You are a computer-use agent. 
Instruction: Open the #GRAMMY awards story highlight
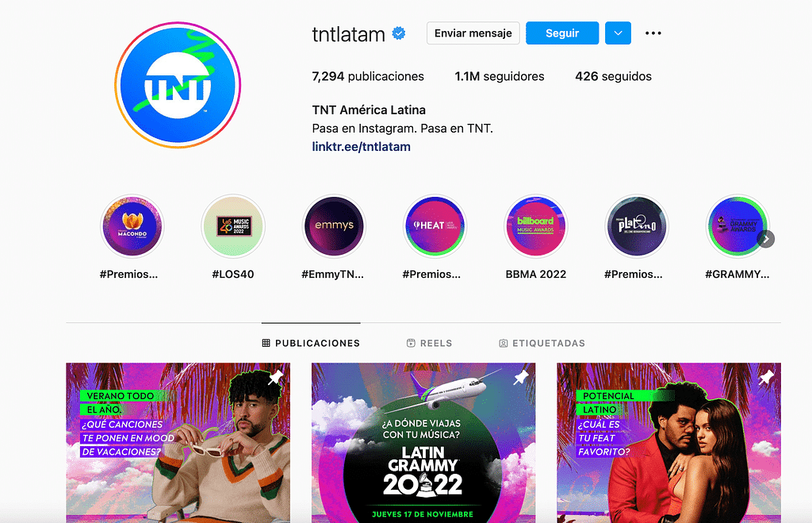click(x=737, y=226)
